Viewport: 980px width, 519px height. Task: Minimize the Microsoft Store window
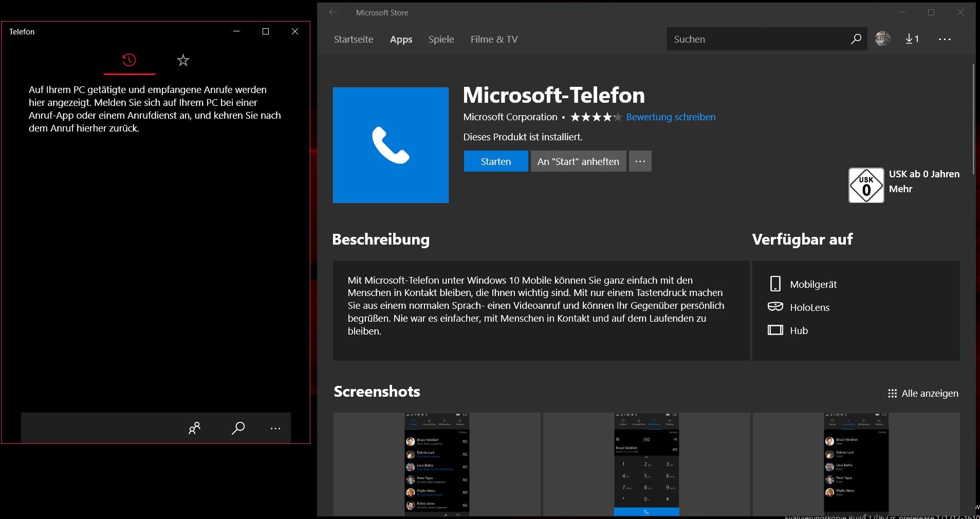902,12
